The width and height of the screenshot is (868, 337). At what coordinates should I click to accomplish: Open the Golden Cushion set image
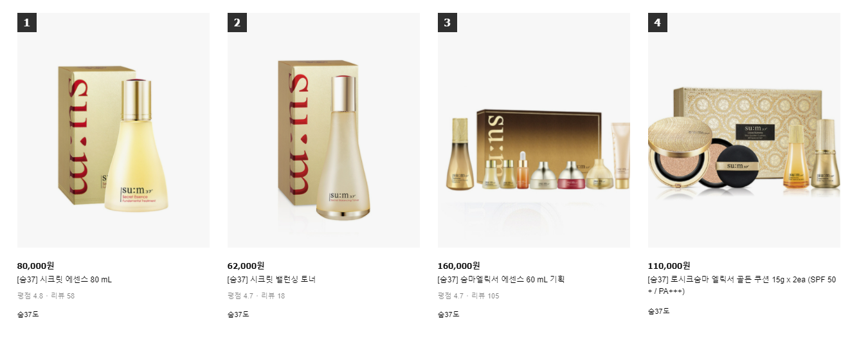click(744, 130)
